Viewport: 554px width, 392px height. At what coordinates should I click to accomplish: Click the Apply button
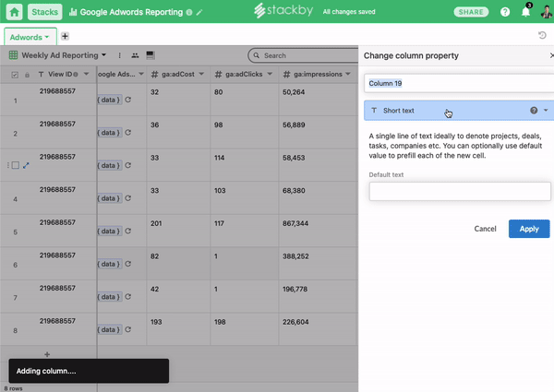point(529,229)
